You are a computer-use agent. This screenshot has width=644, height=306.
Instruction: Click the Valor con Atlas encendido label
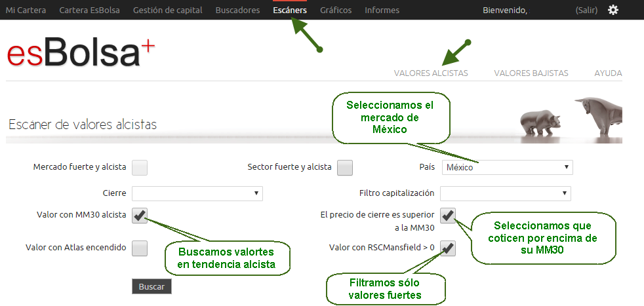[76, 247]
